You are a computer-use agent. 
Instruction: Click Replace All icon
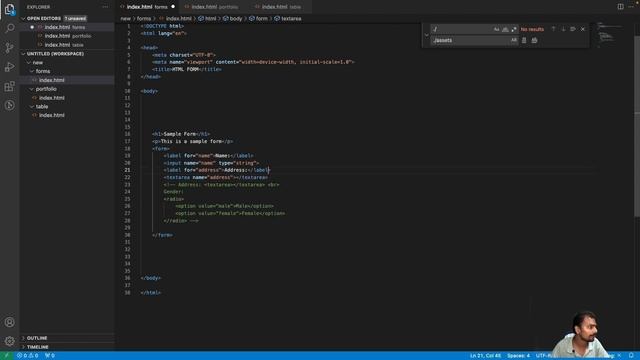click(x=534, y=40)
